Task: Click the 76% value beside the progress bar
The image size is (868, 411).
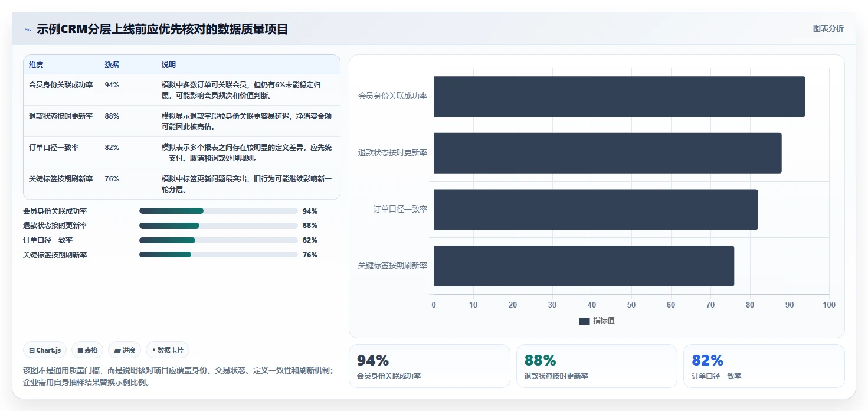Action: [310, 255]
